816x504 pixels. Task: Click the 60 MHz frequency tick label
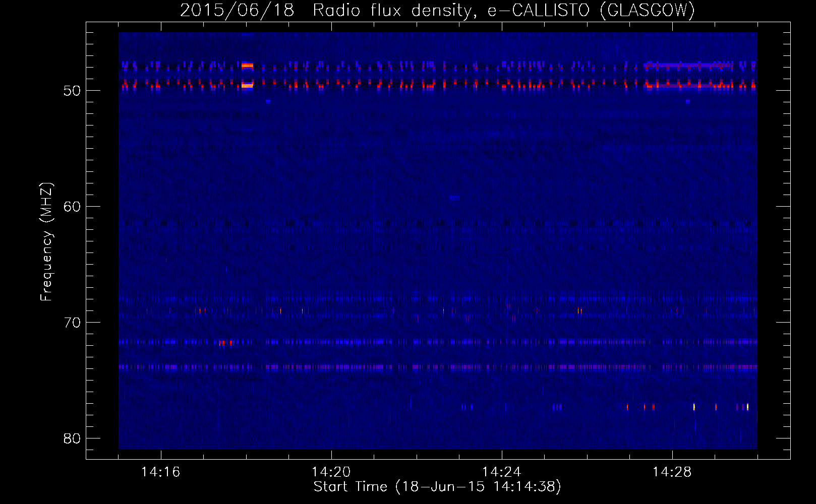[72, 207]
